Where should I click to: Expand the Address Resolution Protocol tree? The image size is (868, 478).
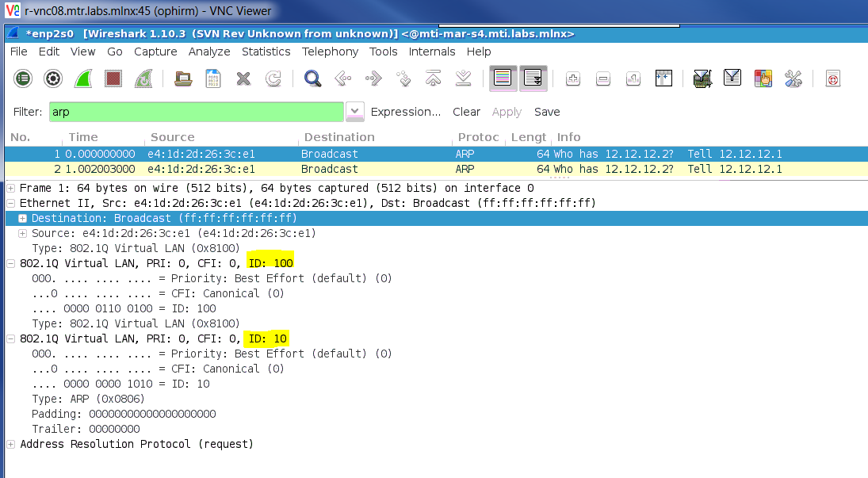tap(10, 444)
